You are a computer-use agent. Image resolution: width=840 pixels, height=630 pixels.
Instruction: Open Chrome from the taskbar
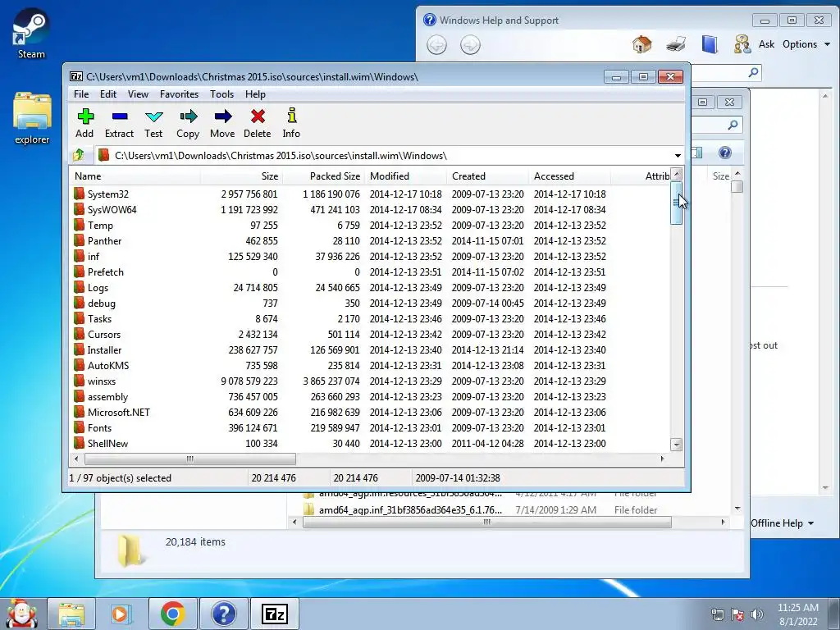tap(172, 614)
